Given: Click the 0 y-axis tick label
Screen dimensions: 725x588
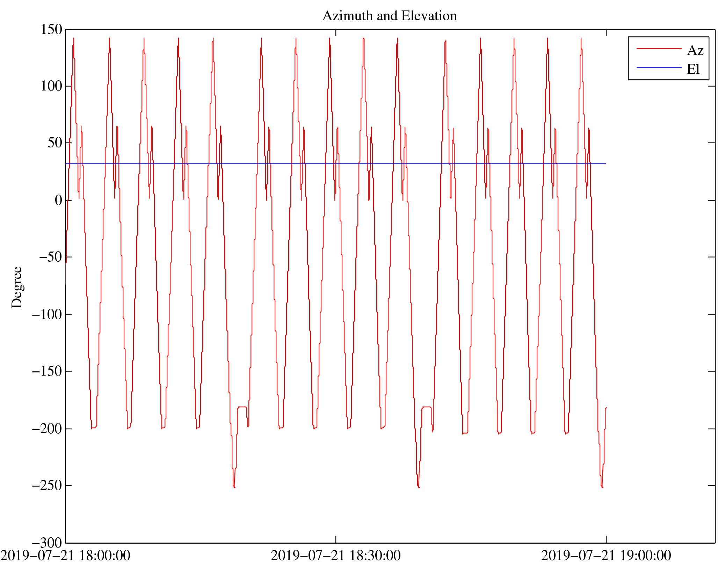Looking at the screenshot, I should (58, 201).
